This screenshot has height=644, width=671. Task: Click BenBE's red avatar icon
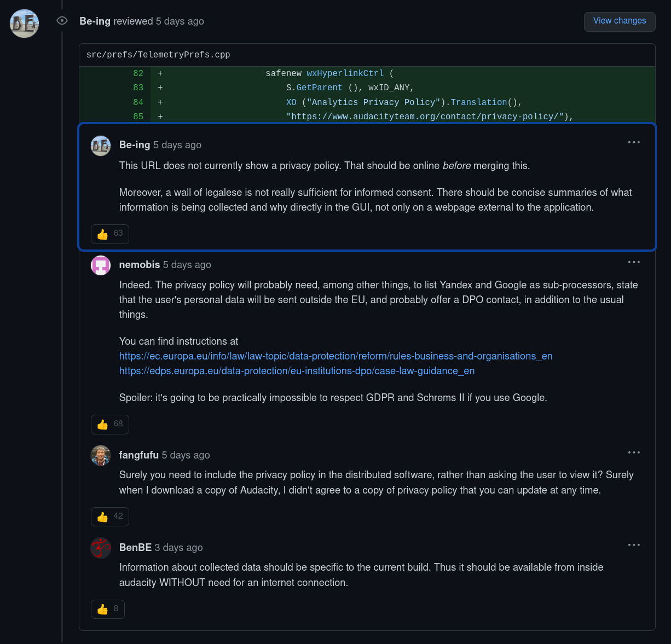101,548
